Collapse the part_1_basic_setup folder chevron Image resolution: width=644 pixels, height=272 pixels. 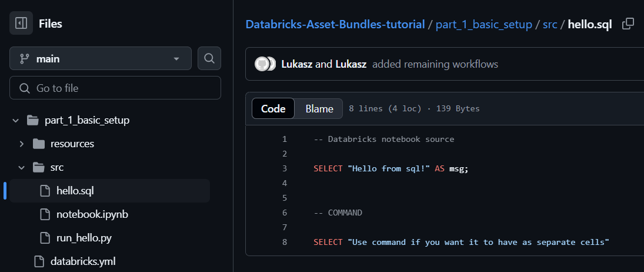pos(16,120)
